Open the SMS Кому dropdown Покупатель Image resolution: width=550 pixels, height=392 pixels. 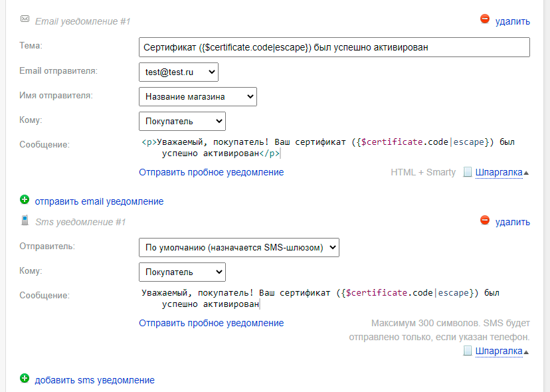click(x=182, y=272)
